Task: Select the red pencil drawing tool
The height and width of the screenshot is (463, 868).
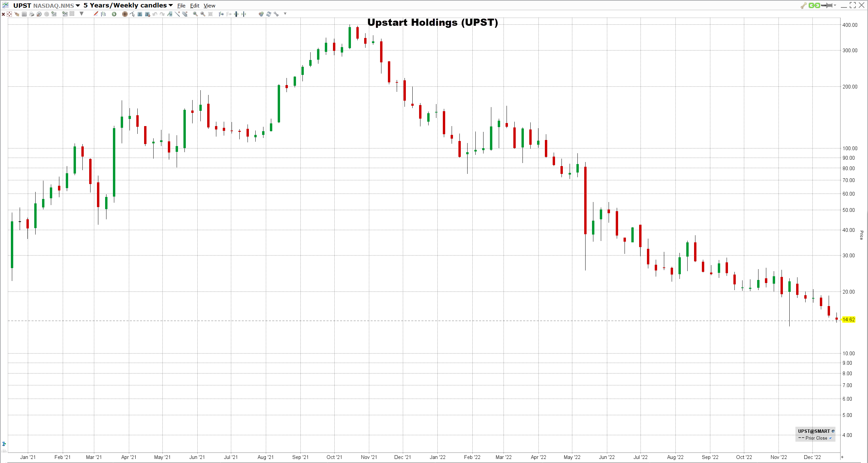Action: 96,14
